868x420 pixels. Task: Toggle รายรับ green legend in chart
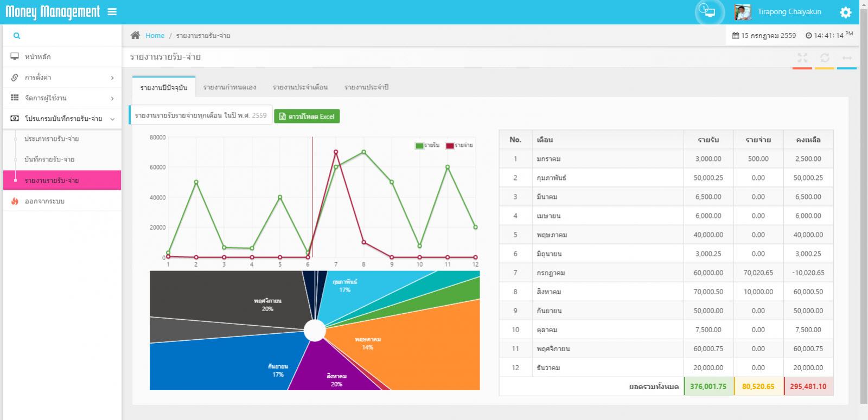pos(427,145)
